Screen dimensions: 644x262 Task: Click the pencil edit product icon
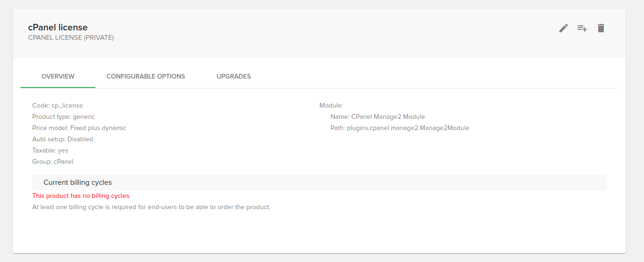point(564,28)
